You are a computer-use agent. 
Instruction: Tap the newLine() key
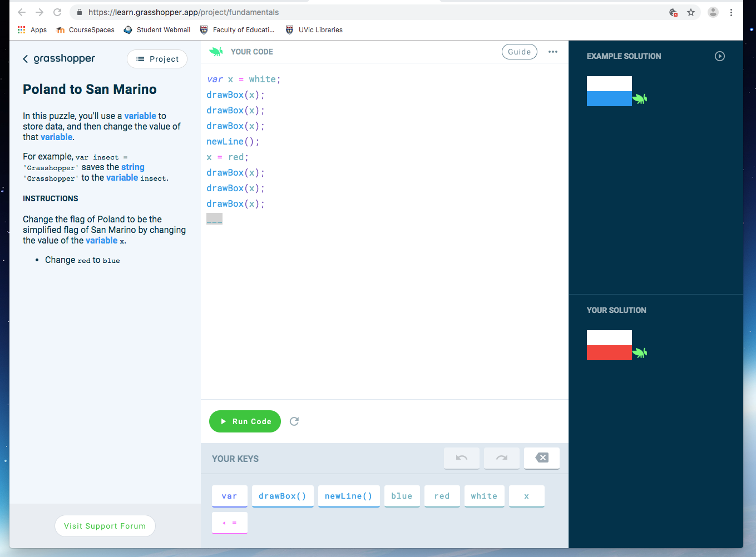pos(348,496)
